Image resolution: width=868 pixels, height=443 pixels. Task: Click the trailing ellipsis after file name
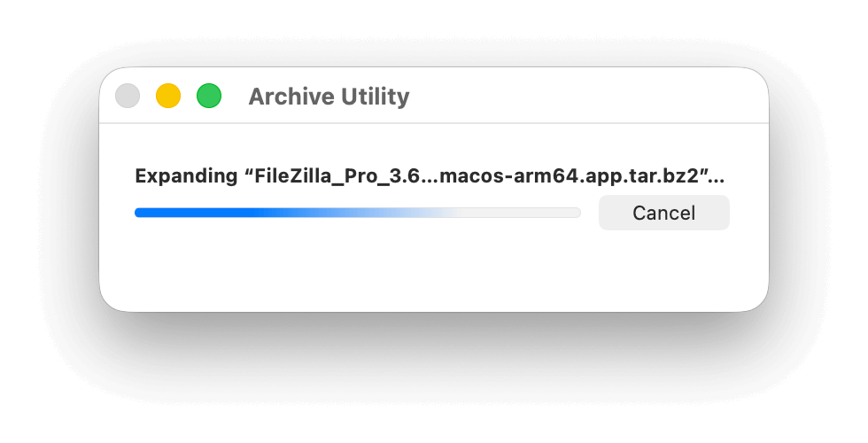(723, 177)
